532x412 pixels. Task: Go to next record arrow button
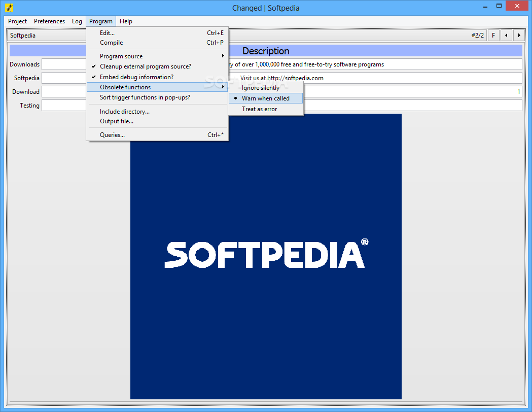click(x=519, y=36)
